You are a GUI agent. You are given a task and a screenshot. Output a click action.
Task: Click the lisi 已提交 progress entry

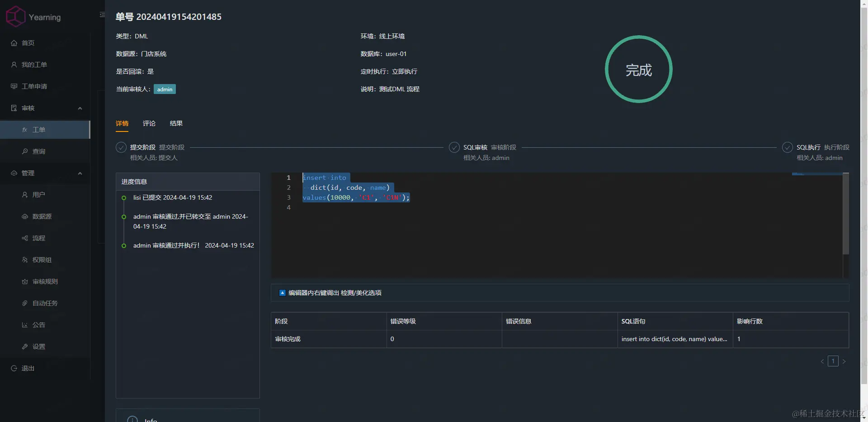click(x=173, y=198)
